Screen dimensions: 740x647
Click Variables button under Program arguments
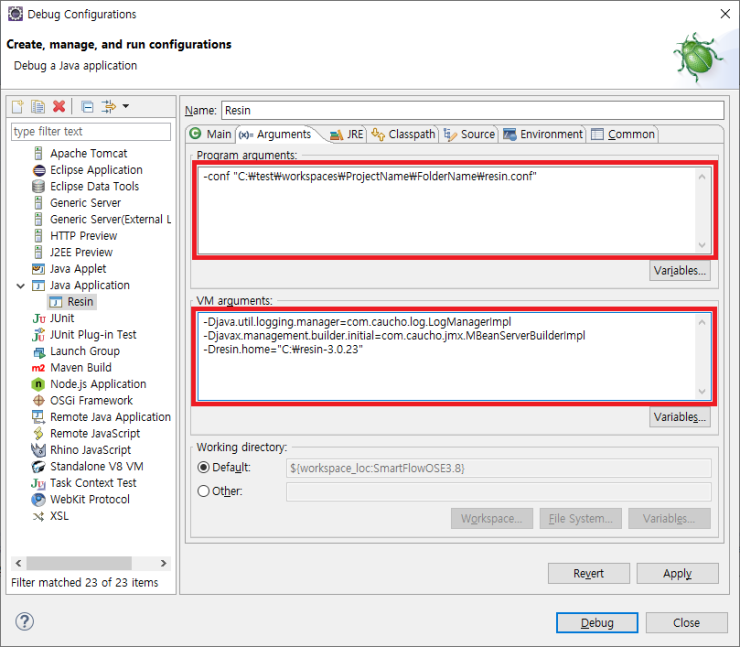point(680,271)
